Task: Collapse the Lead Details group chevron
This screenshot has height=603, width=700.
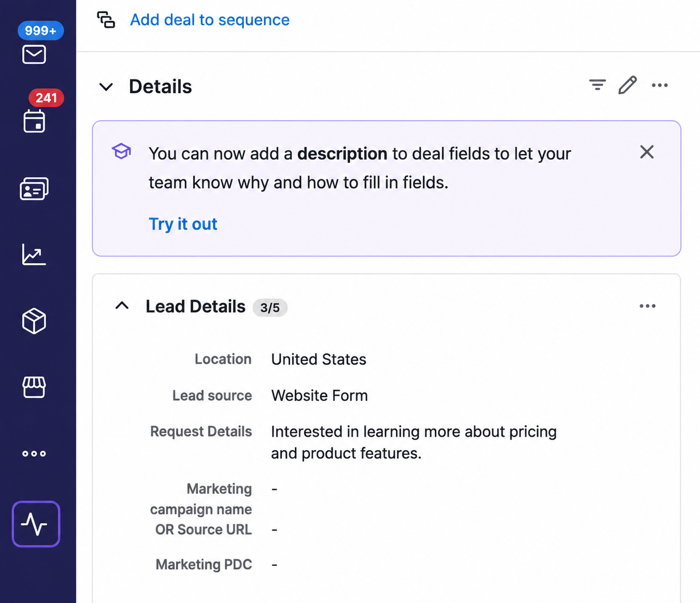Action: click(122, 305)
